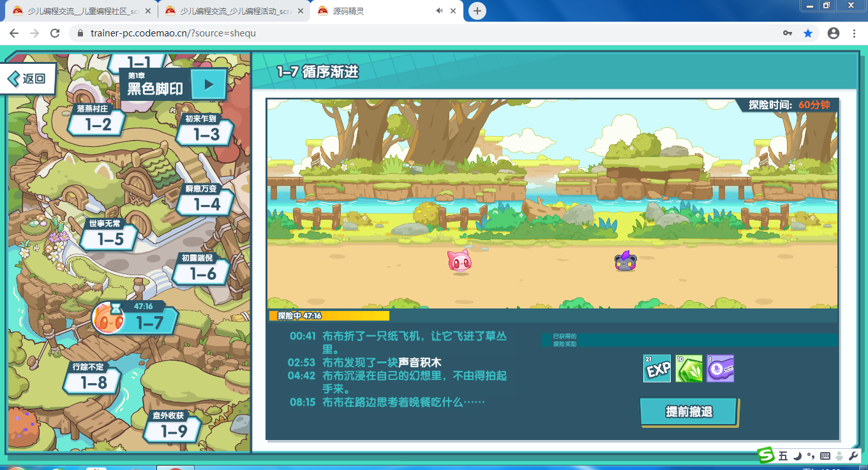Choose level 1-9 意外收获
This screenshot has width=868, height=470.
pyautogui.click(x=173, y=427)
